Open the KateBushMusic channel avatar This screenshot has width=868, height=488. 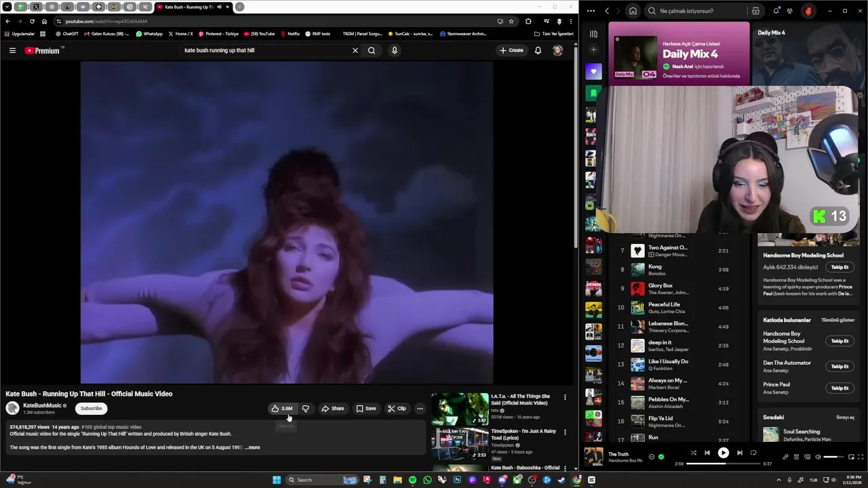(12, 408)
